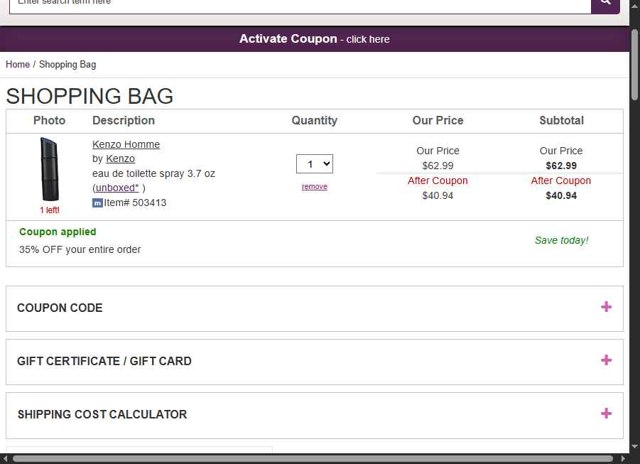The image size is (640, 464).
Task: Click the Quantity column header
Action: tap(314, 120)
